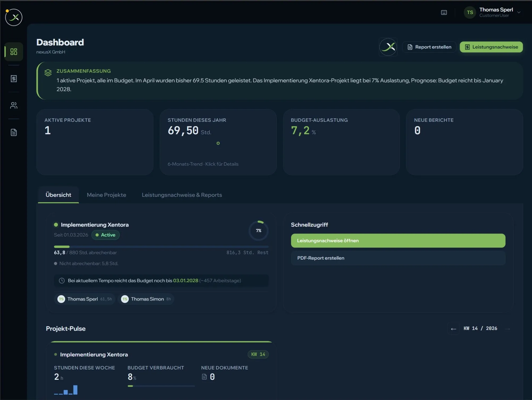The width and height of the screenshot is (532, 400).
Task: Open the Aktive Projekte card
Action: 95,142
